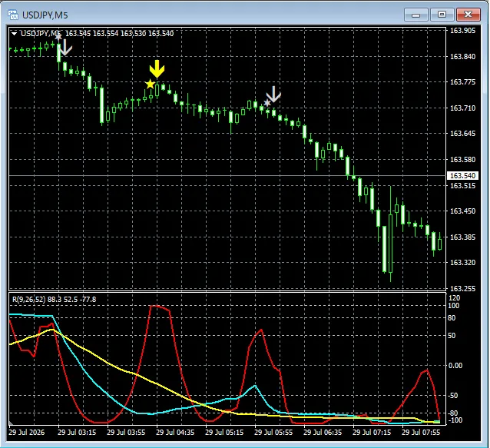Expand the chart title dropdown triangle
The width and height of the screenshot is (490, 448).
(x=14, y=34)
